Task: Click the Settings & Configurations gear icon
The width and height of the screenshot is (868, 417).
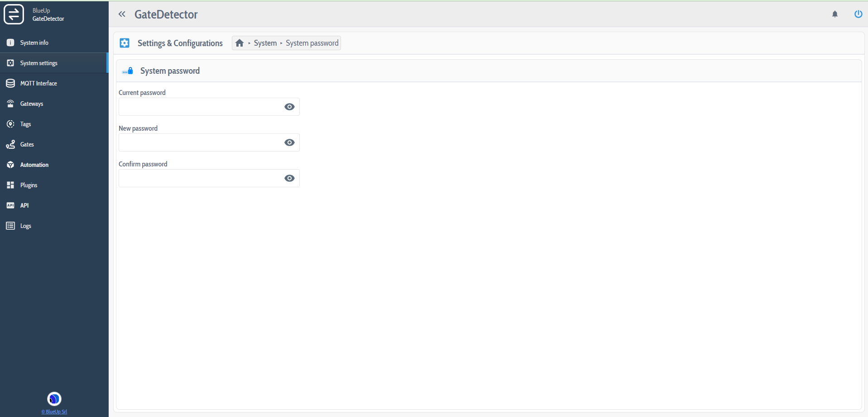Action: click(x=125, y=43)
